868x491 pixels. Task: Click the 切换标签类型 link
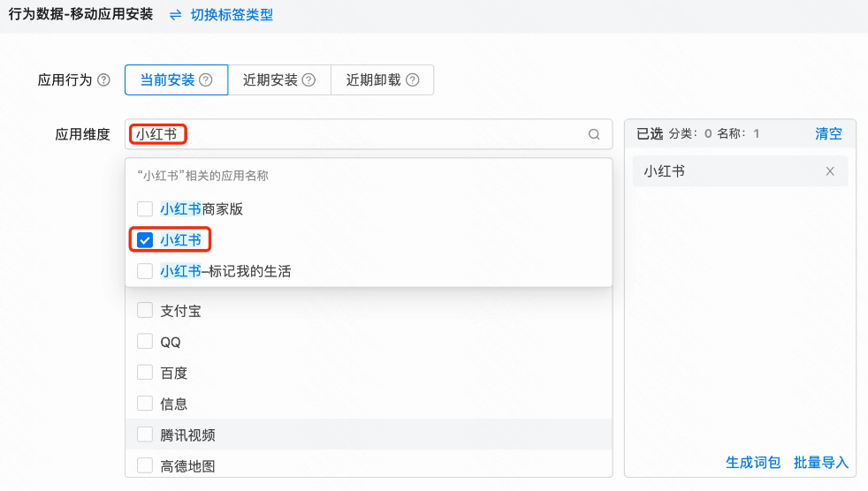pyautogui.click(x=232, y=15)
